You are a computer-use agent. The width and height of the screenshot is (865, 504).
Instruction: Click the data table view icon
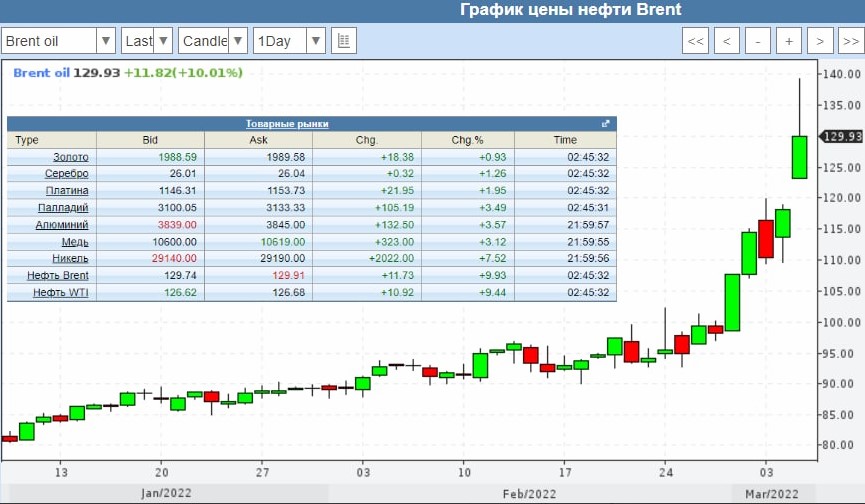pyautogui.click(x=343, y=41)
